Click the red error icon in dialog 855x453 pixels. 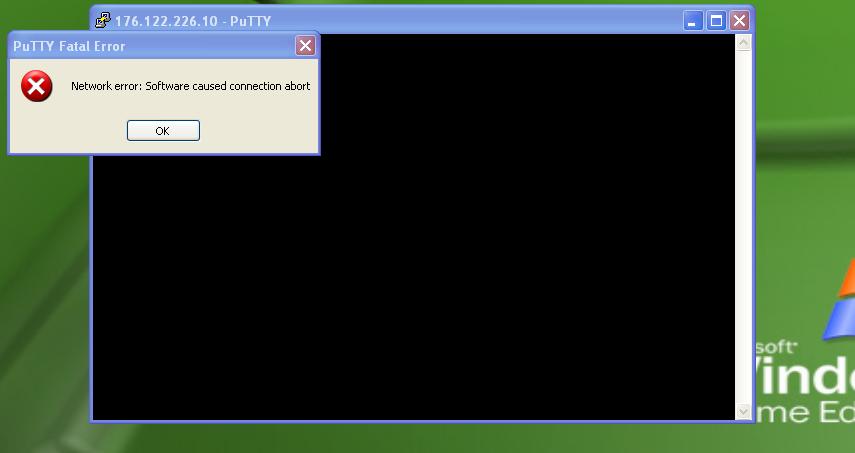pyautogui.click(x=37, y=86)
